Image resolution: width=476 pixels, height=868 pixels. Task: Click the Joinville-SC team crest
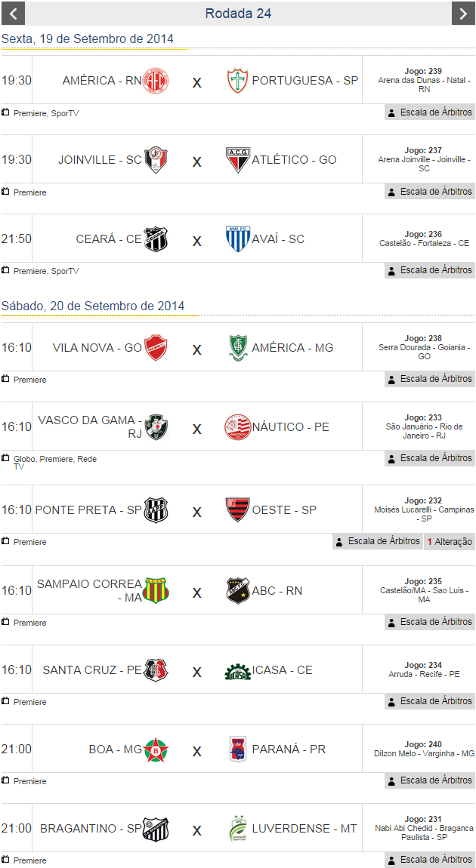tap(156, 160)
